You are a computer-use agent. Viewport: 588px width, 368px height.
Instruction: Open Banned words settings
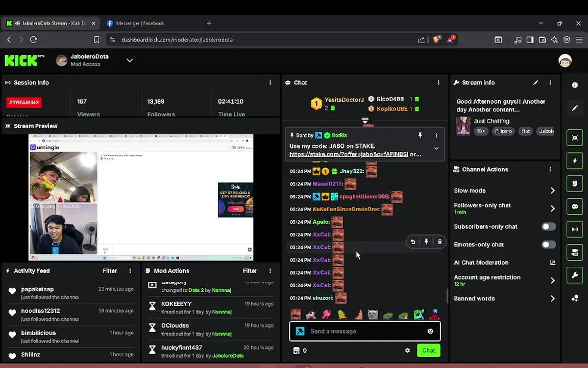[504, 298]
